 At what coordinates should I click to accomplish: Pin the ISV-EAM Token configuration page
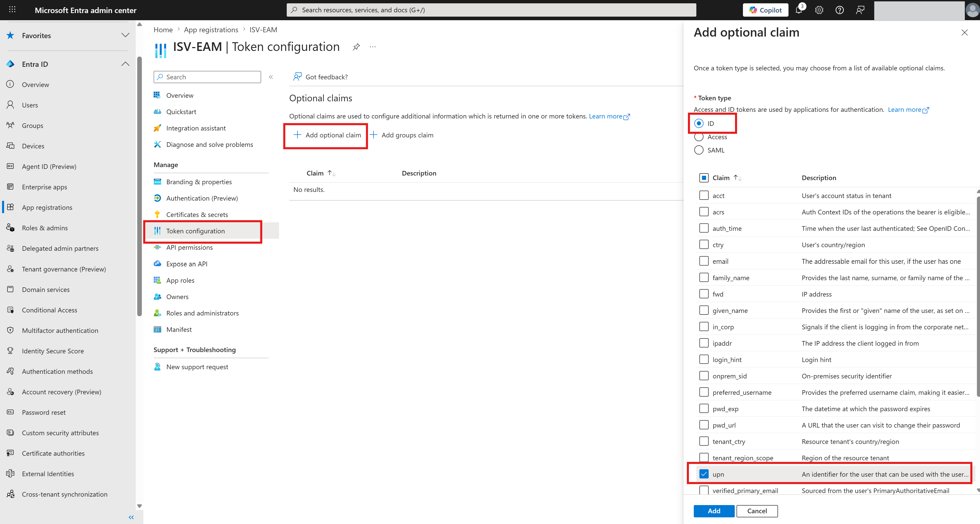pos(356,47)
